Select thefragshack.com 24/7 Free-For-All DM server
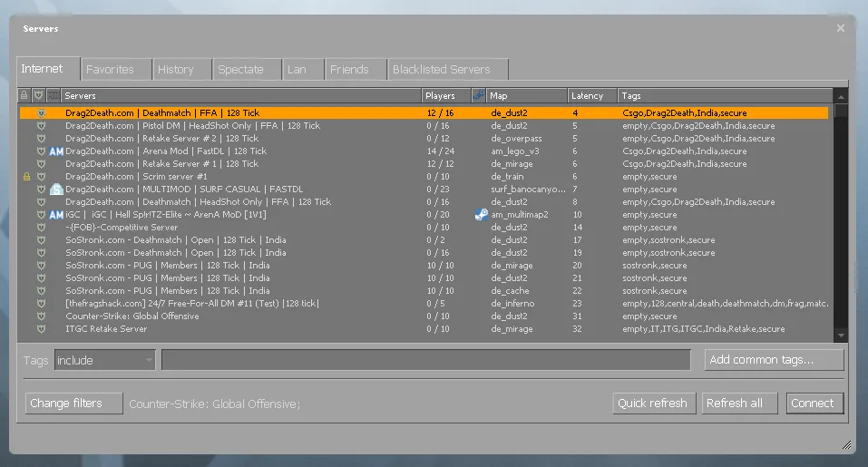This screenshot has height=467, width=868. coord(424,303)
